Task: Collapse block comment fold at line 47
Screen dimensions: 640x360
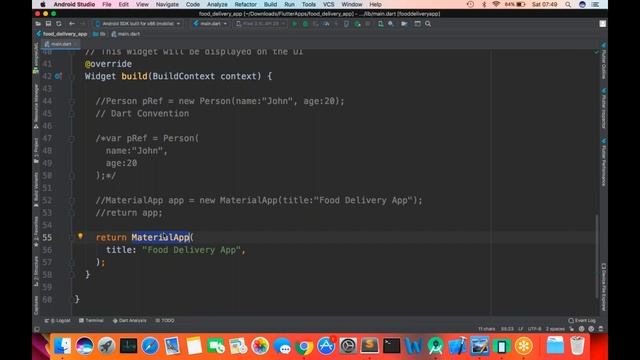Action: tap(72, 138)
